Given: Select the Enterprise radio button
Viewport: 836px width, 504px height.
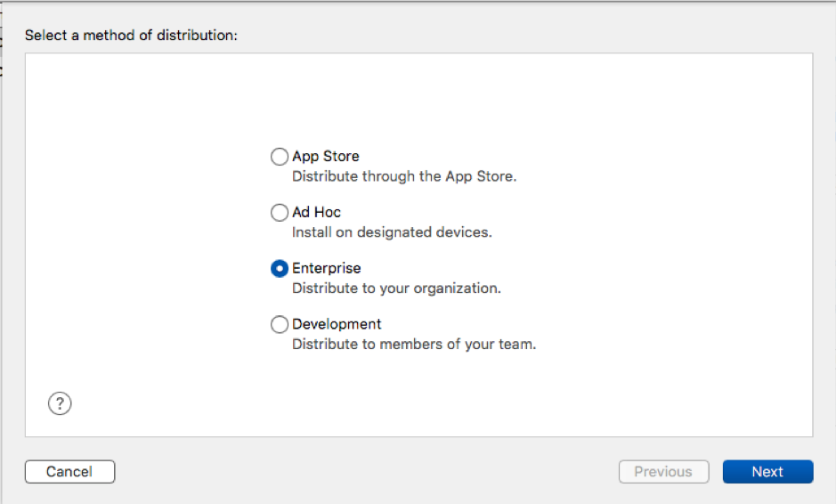Looking at the screenshot, I should click(x=280, y=268).
